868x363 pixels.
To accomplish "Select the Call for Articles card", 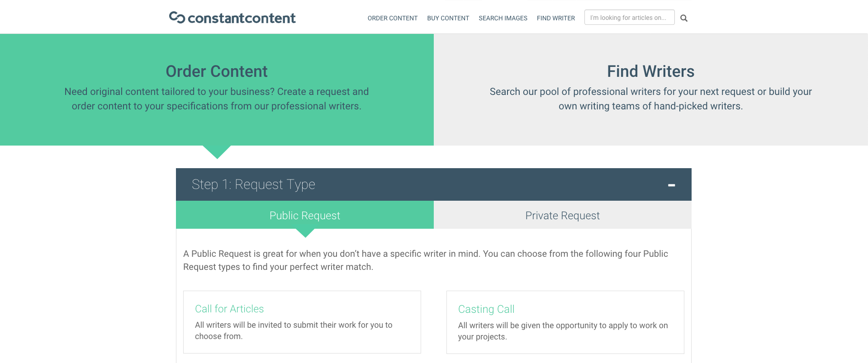I will pyautogui.click(x=302, y=322).
